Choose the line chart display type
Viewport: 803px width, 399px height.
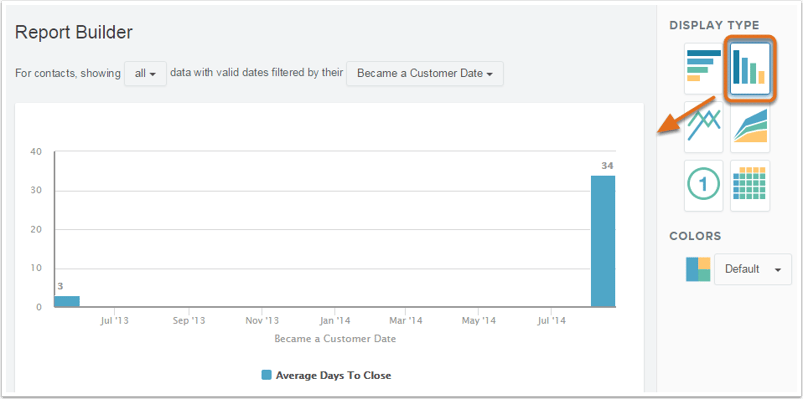click(x=703, y=127)
